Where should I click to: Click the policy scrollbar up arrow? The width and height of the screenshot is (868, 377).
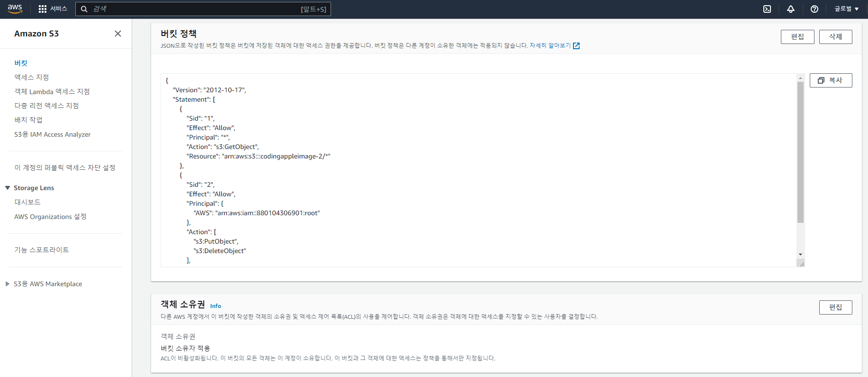click(x=800, y=78)
